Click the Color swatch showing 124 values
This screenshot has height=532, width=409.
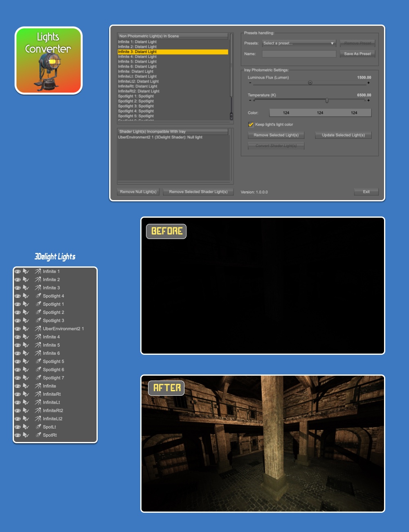tap(320, 113)
